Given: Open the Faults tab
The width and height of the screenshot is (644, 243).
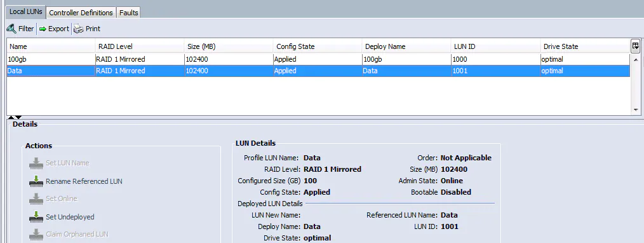Looking at the screenshot, I should coord(128,13).
